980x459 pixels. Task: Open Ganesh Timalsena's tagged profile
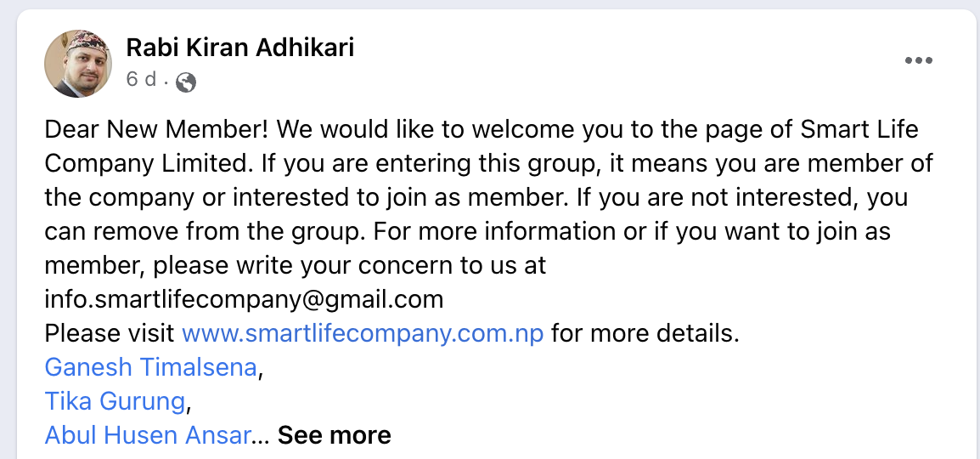150,366
